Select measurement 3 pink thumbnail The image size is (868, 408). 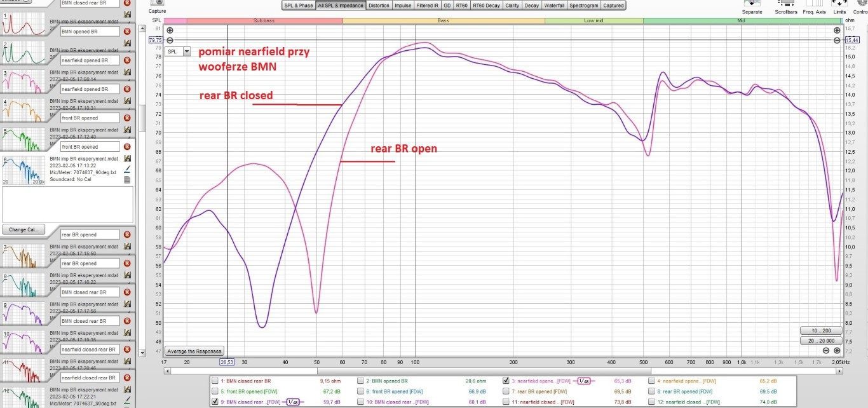pyautogui.click(x=24, y=81)
